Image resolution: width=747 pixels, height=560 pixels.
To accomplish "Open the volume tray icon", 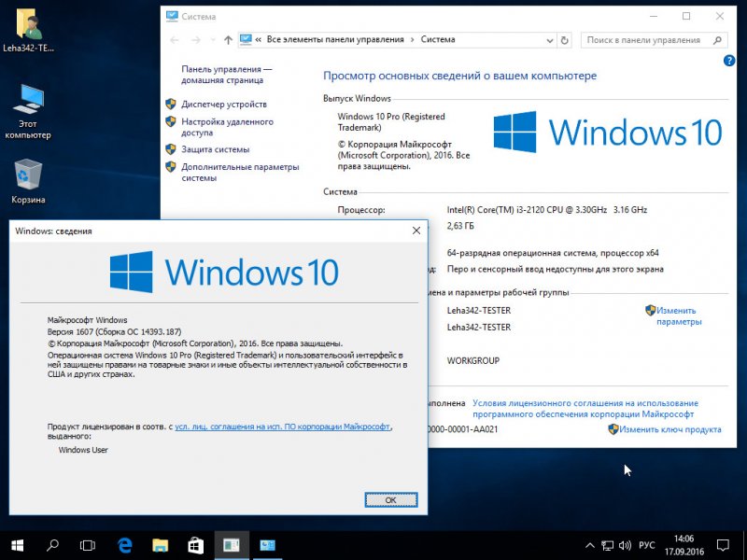I will point(625,546).
